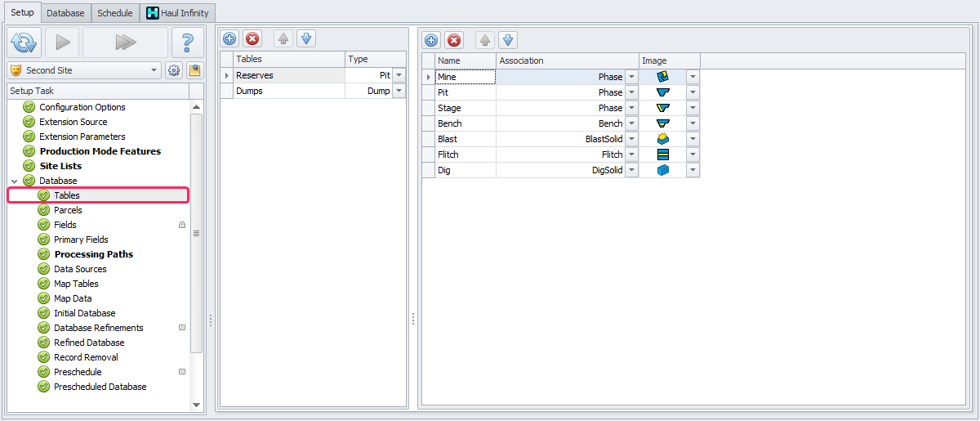
Task: Click the Flitch row image icon
Action: (x=663, y=155)
